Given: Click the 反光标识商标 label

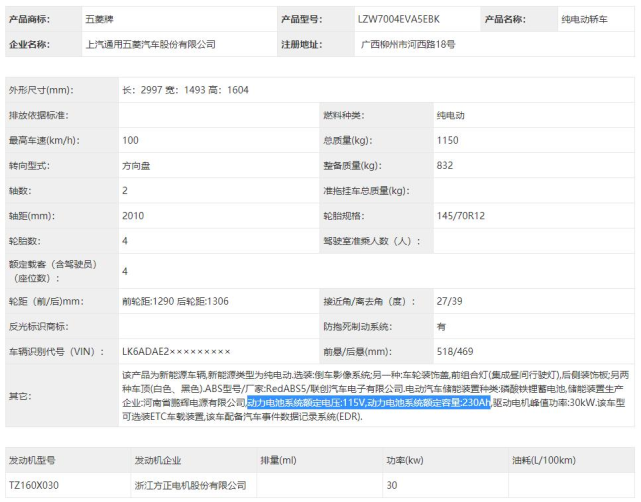Looking at the screenshot, I should [x=39, y=327].
